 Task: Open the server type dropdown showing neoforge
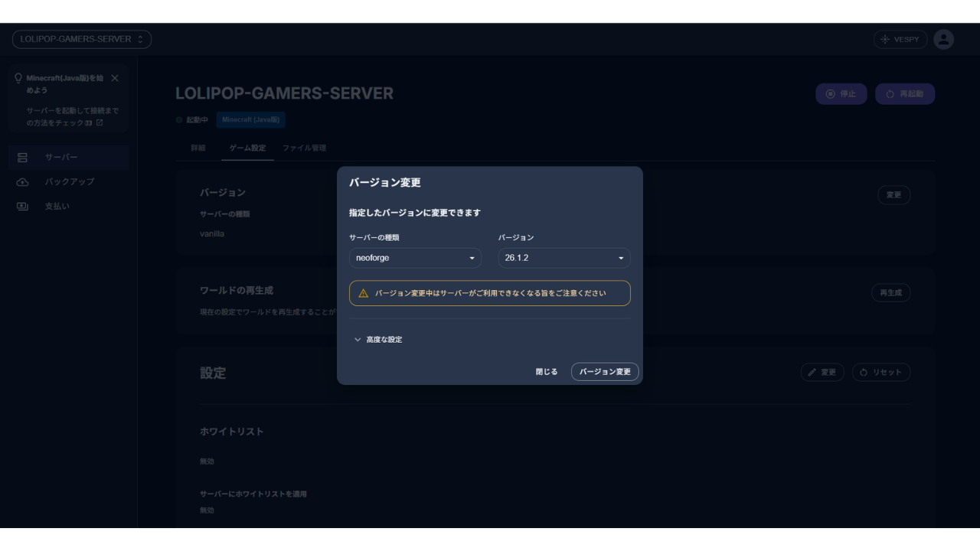pyautogui.click(x=415, y=258)
